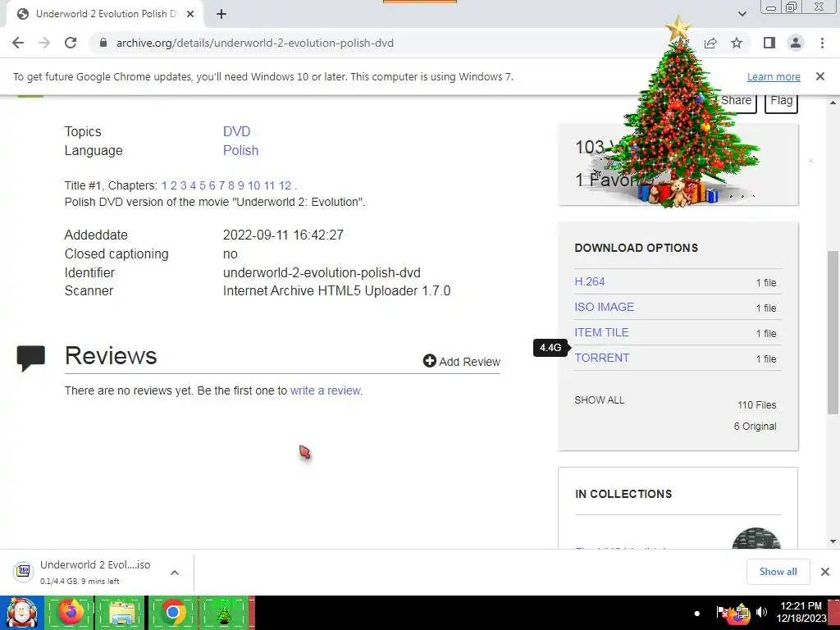
Task: Open the collection thumbnail under In Collections
Action: pos(756,538)
